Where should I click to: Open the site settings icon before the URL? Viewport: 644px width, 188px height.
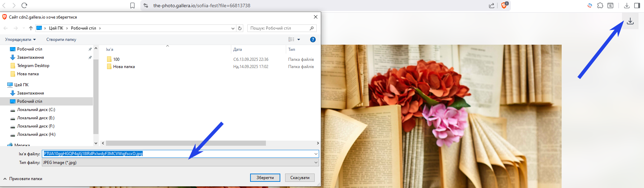coord(146,5)
